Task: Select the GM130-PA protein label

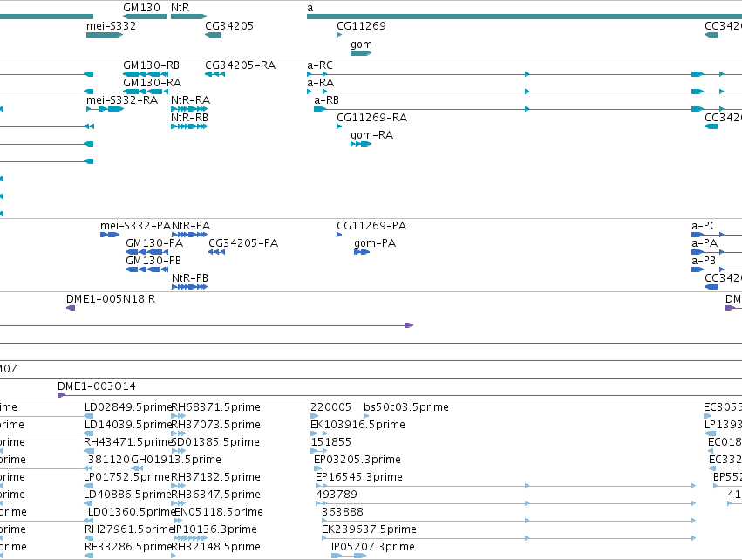Action: click(x=154, y=242)
